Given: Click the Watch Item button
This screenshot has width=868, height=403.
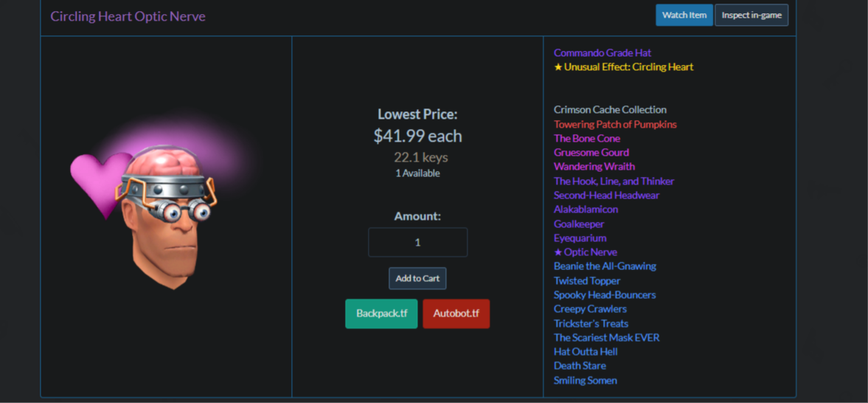Looking at the screenshot, I should [x=684, y=15].
